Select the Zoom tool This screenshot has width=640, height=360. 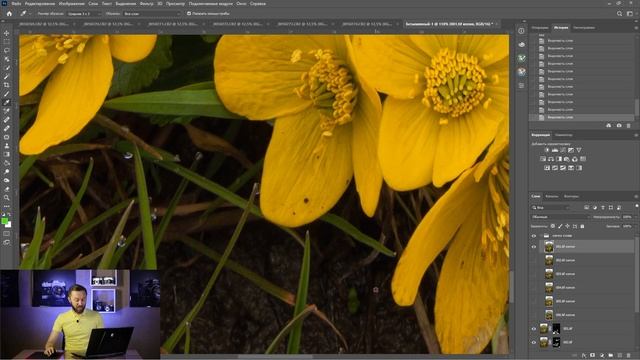(x=7, y=197)
